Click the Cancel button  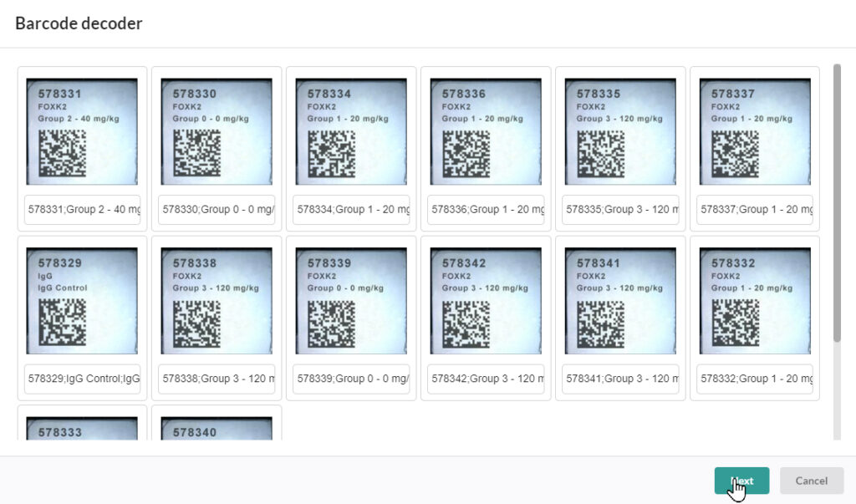point(811,481)
